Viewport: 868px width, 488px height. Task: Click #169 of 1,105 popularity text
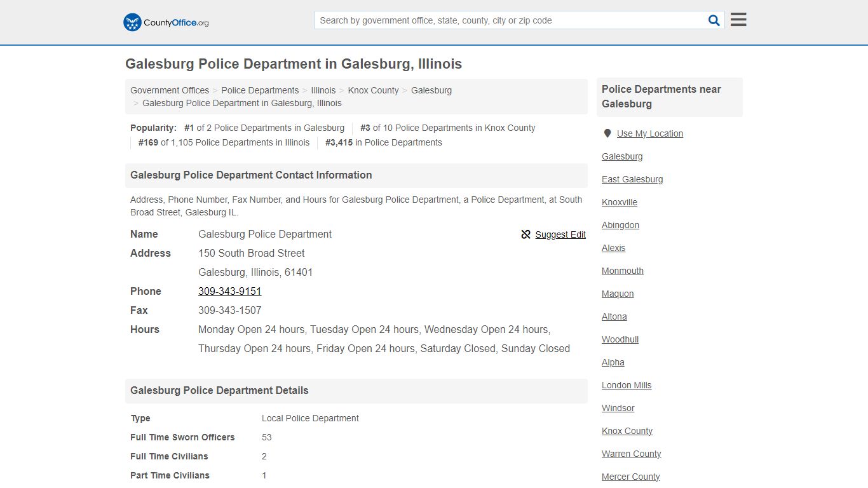pos(224,142)
